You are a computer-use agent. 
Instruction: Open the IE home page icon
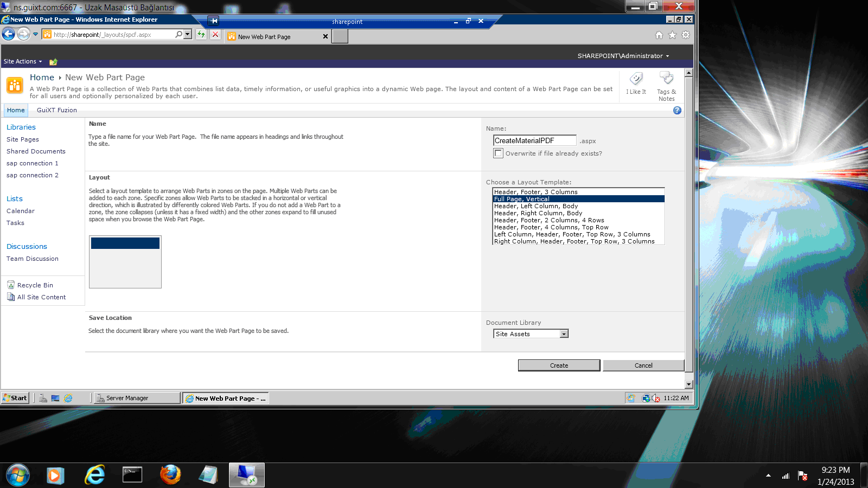tap(659, 35)
